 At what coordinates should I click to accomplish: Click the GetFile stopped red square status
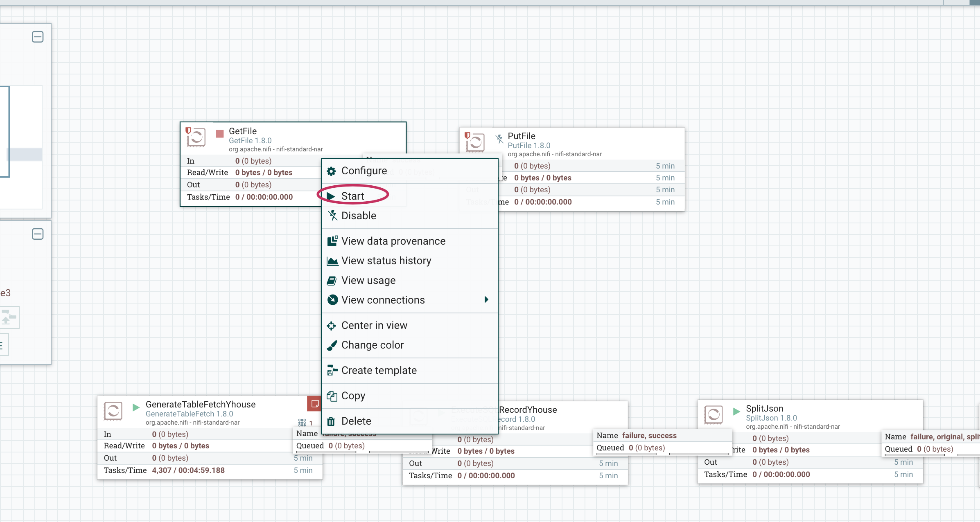tap(219, 134)
